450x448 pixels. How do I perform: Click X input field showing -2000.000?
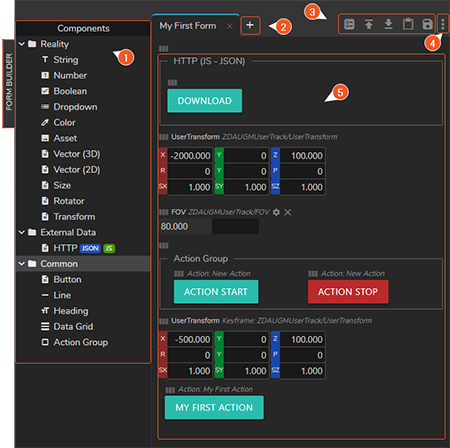(x=190, y=156)
